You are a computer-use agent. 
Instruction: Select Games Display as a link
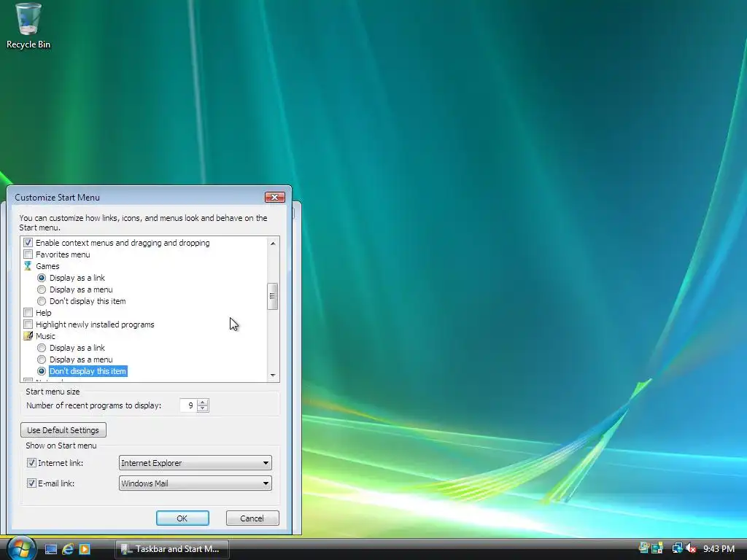tap(42, 278)
